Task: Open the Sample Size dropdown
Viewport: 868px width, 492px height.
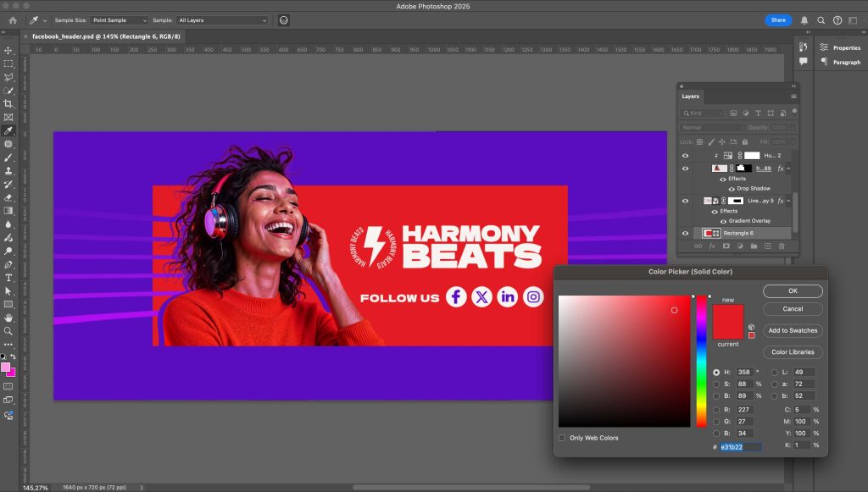Action: click(x=120, y=19)
